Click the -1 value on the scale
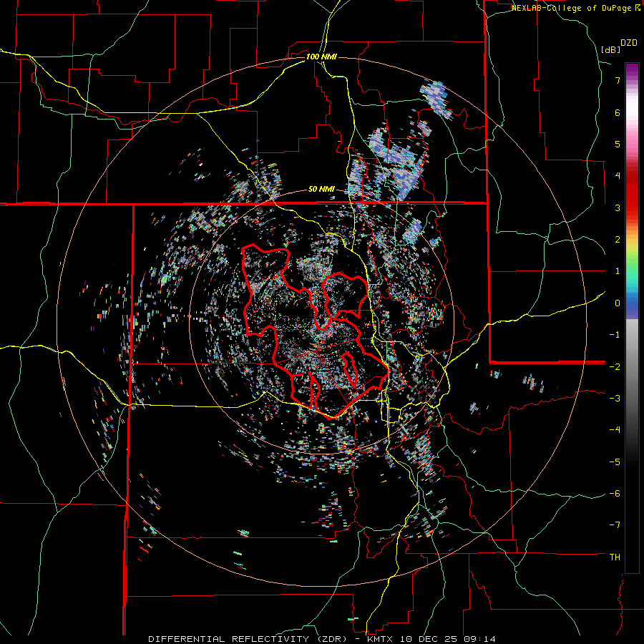The image size is (644, 644). [x=615, y=335]
